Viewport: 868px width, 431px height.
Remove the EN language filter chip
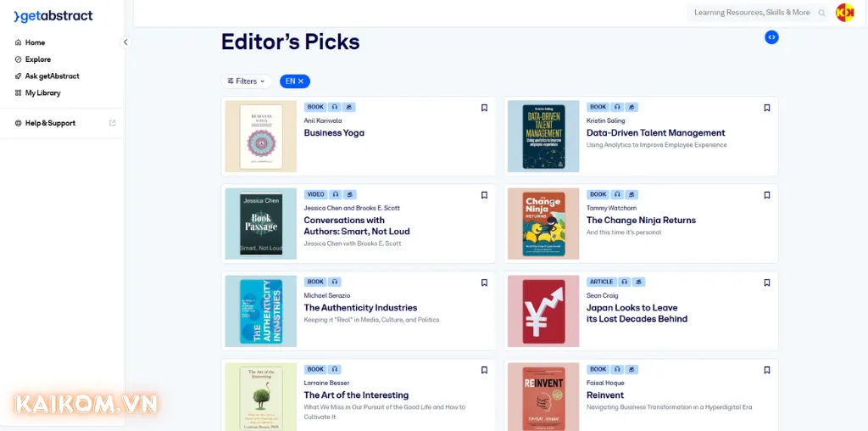tap(301, 81)
